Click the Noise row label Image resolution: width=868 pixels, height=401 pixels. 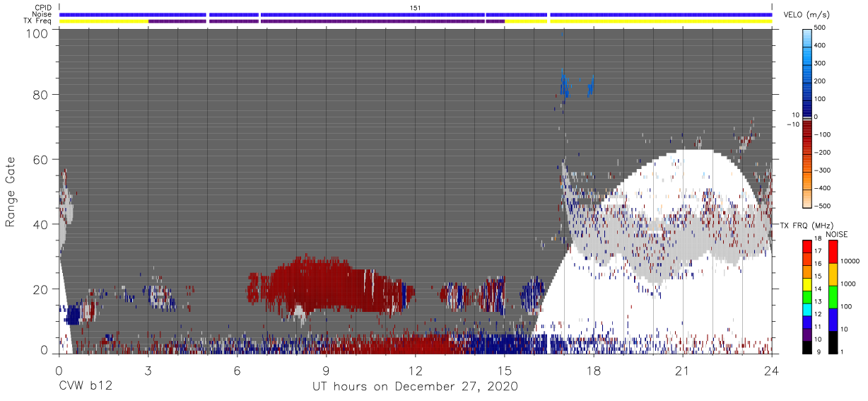42,14
